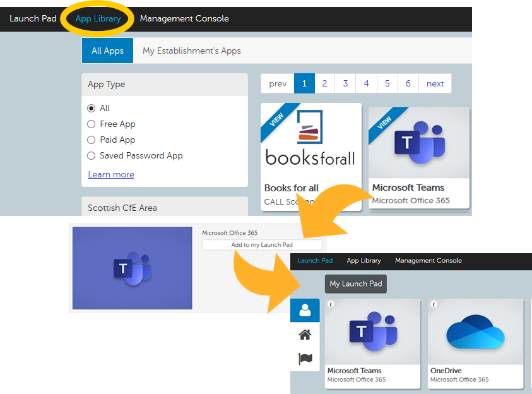Image resolution: width=532 pixels, height=394 pixels.
Task: Show info for the OneDrive tile
Action: pyautogui.click(x=434, y=304)
